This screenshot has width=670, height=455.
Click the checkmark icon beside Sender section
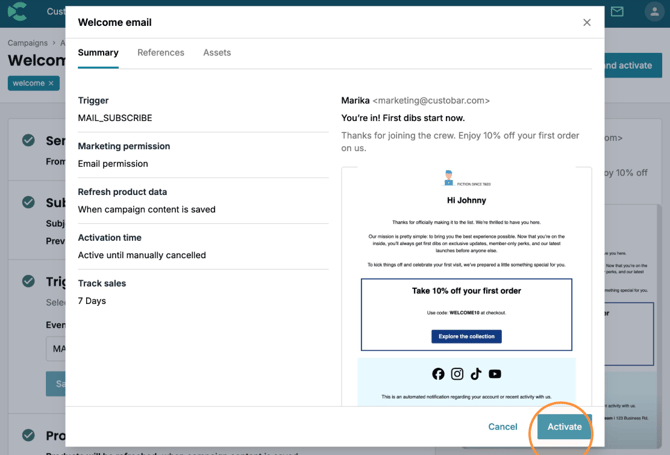28,140
